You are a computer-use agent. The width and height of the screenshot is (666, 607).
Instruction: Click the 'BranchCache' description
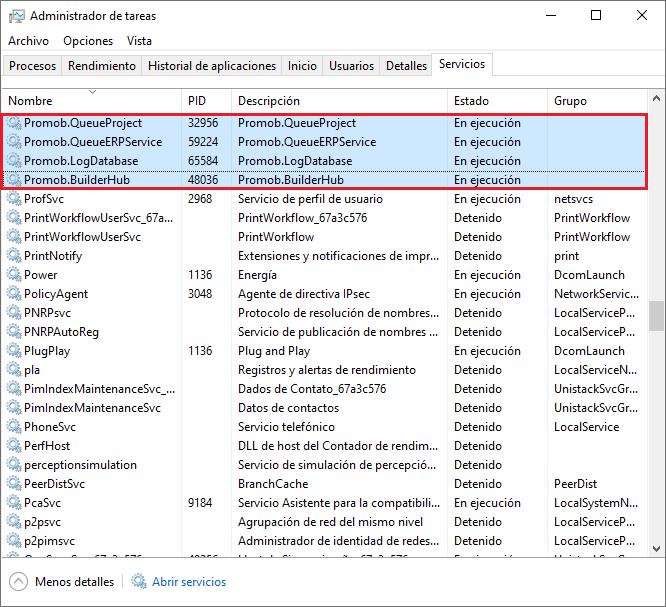[273, 484]
